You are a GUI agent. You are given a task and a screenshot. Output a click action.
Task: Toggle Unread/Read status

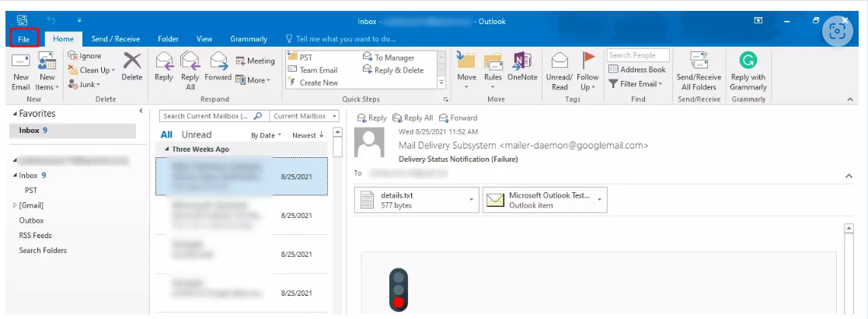(559, 71)
